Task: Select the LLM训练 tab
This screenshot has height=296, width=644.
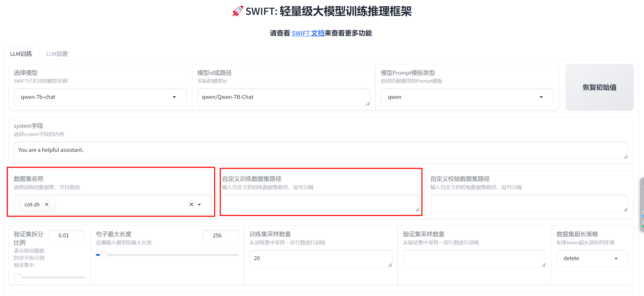Action: point(21,54)
